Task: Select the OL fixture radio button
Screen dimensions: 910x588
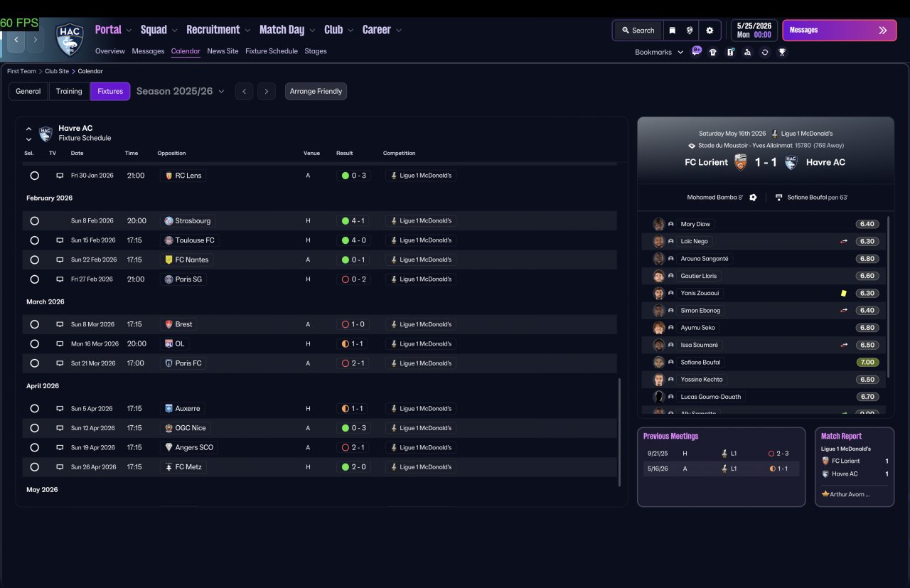Action: click(34, 344)
